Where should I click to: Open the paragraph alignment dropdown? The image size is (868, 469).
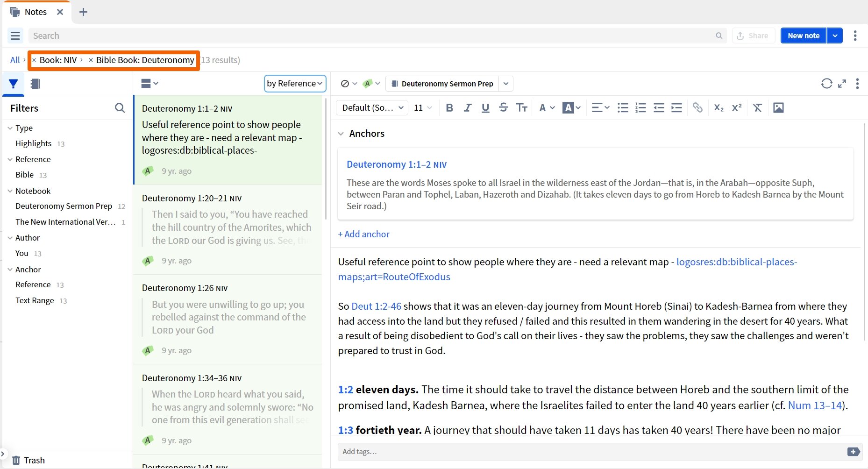click(x=600, y=108)
